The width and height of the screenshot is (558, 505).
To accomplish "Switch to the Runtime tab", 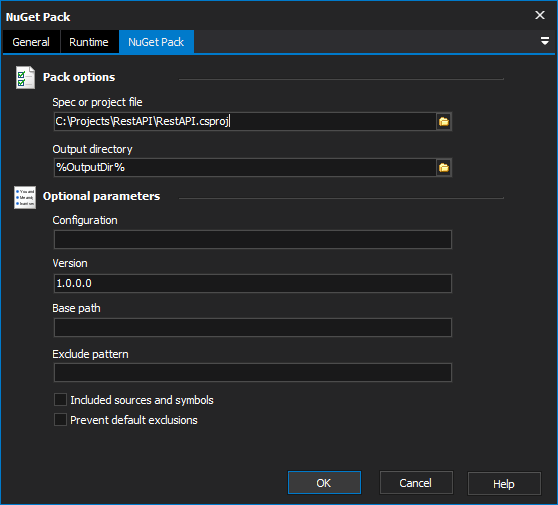I will point(89,42).
